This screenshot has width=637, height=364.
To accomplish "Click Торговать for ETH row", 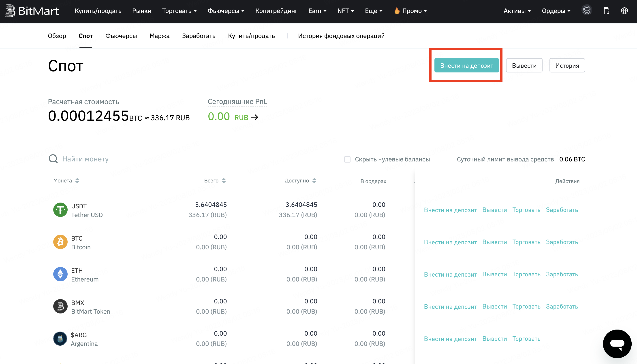I will (526, 275).
